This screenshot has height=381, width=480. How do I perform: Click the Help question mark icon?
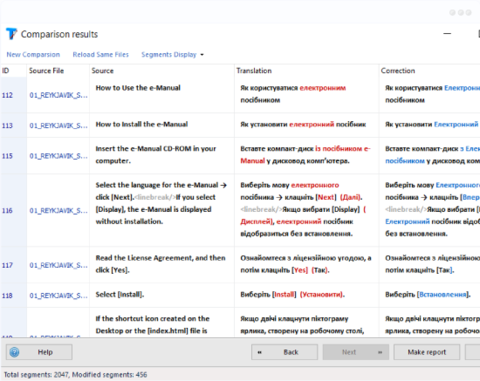point(14,352)
